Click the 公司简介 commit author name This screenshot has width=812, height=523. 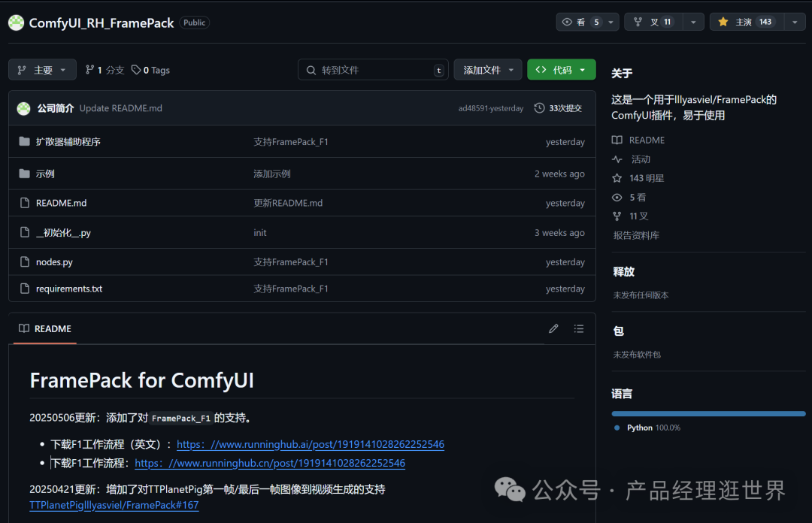[x=56, y=108]
